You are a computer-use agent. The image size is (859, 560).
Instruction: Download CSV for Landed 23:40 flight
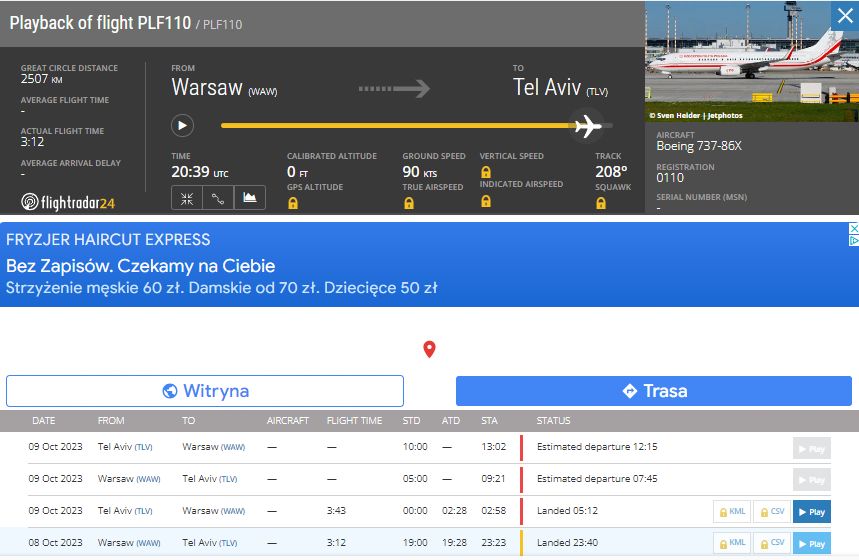pos(772,544)
